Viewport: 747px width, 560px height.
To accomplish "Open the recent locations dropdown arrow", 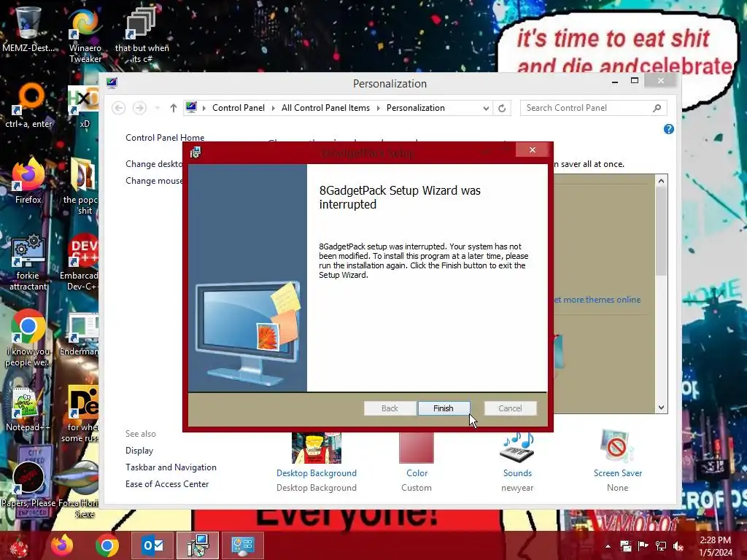I will tap(158, 108).
